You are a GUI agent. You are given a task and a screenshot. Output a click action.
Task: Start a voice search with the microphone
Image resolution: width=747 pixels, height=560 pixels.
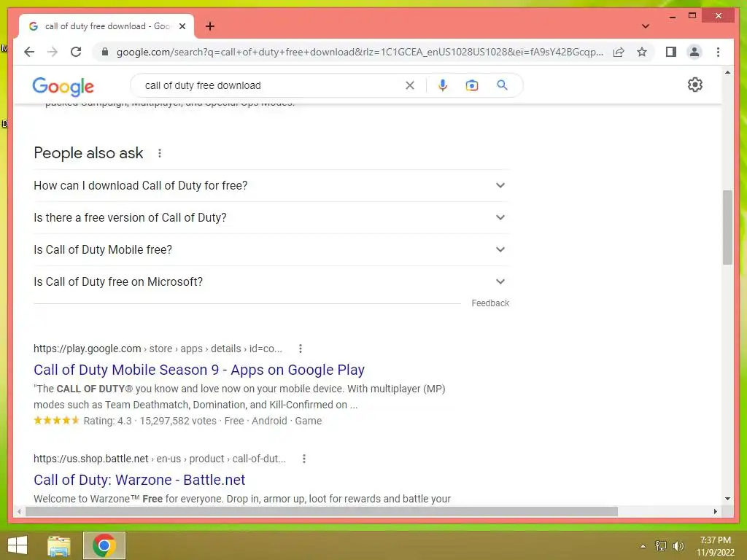[x=443, y=85]
